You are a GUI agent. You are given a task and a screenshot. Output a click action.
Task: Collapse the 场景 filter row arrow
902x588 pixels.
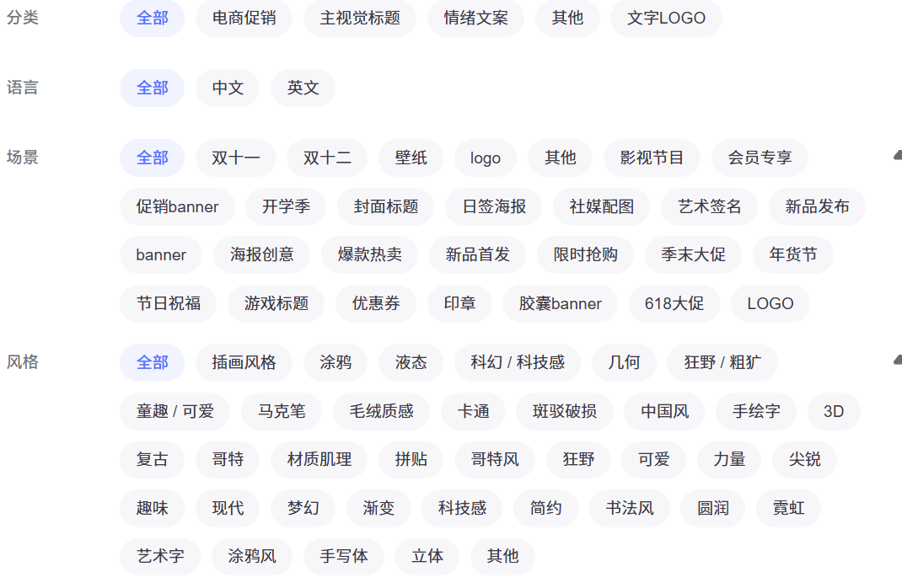tap(897, 155)
